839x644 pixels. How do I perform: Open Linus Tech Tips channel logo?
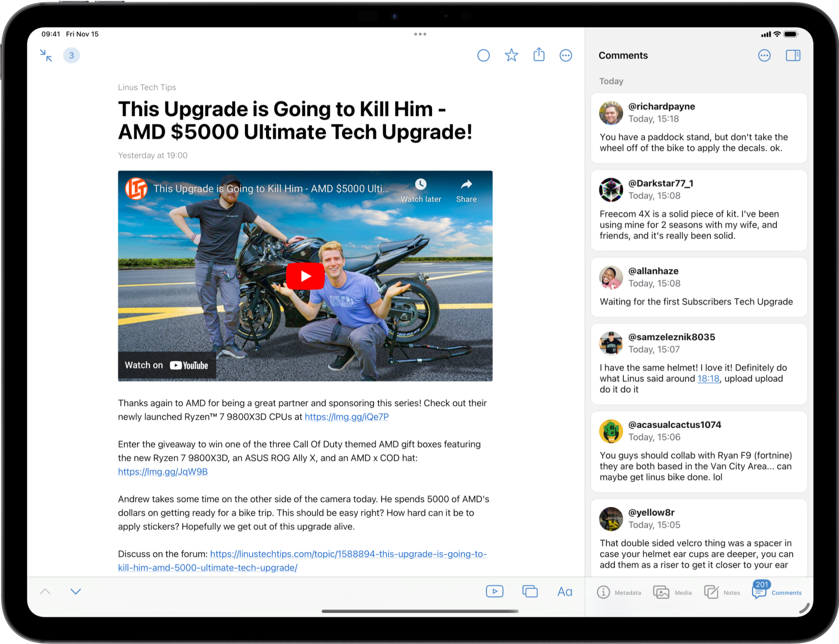click(x=136, y=188)
